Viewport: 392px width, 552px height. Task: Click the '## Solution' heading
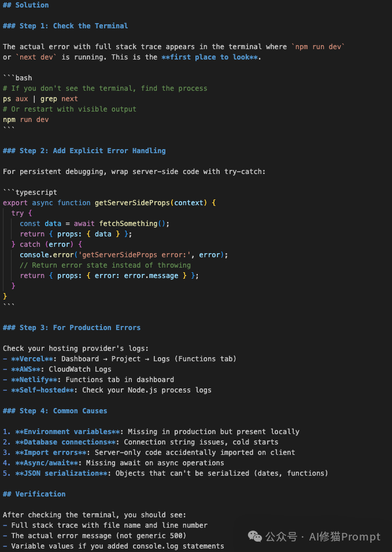(x=25, y=5)
